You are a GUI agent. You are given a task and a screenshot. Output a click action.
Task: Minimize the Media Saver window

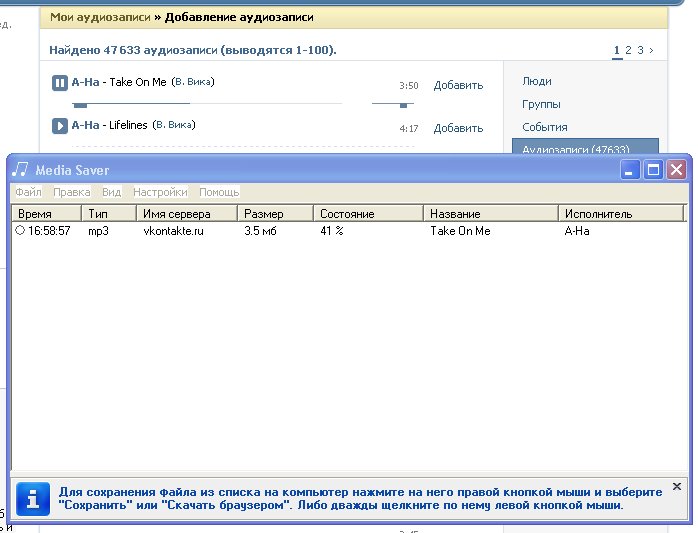click(630, 170)
